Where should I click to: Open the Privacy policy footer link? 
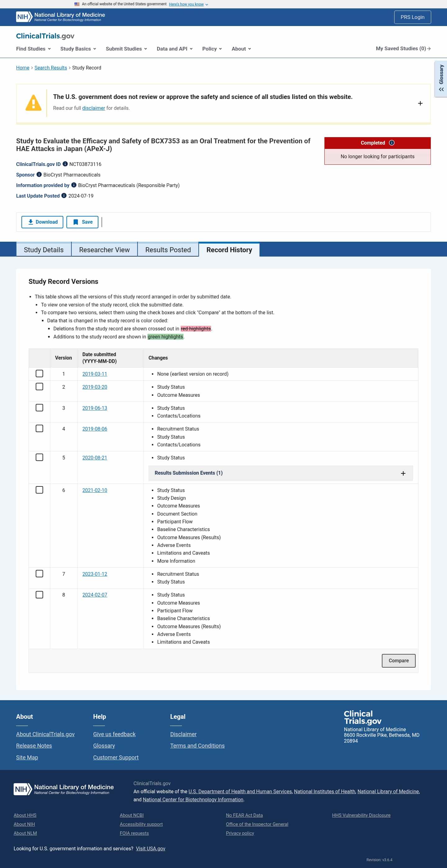[x=240, y=833]
